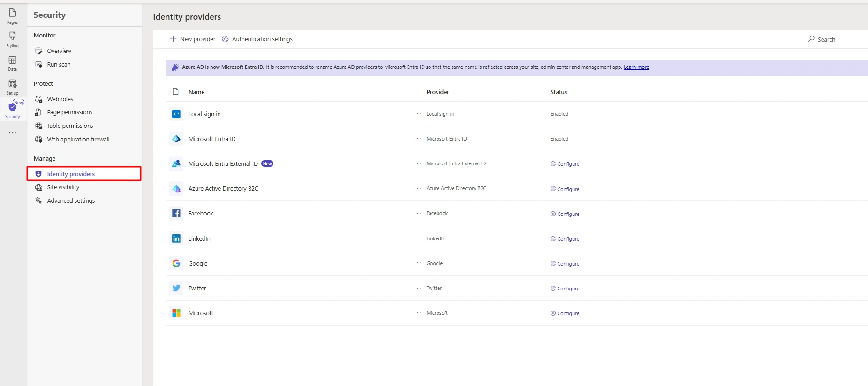Select Identity providers in Manage section
This screenshot has height=386, width=868.
coord(84,174)
